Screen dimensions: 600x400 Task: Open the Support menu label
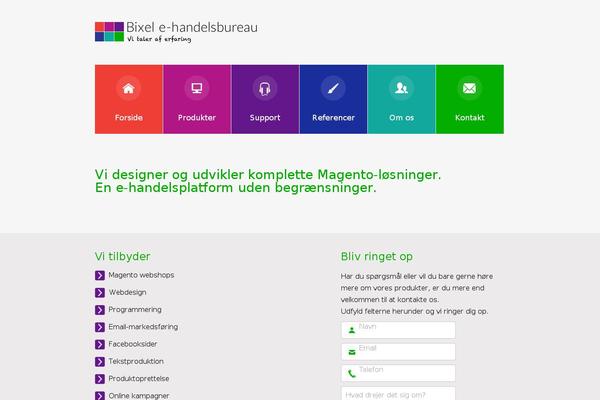pyautogui.click(x=265, y=118)
